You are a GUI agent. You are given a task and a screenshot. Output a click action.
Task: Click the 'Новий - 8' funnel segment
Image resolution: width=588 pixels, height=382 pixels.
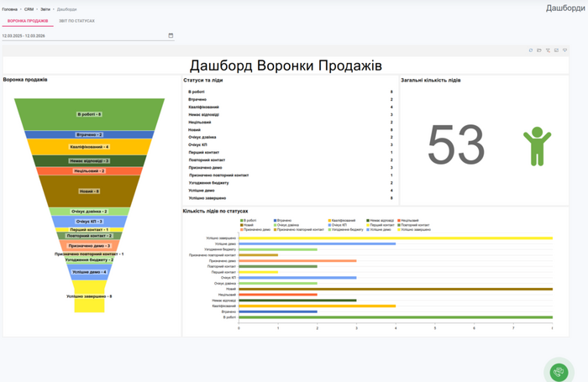[x=89, y=191]
